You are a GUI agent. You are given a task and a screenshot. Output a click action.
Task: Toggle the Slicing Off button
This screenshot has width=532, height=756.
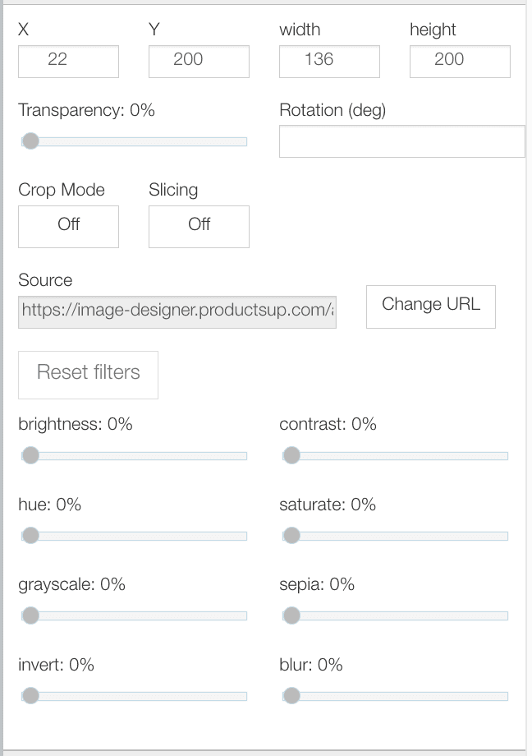tap(199, 226)
